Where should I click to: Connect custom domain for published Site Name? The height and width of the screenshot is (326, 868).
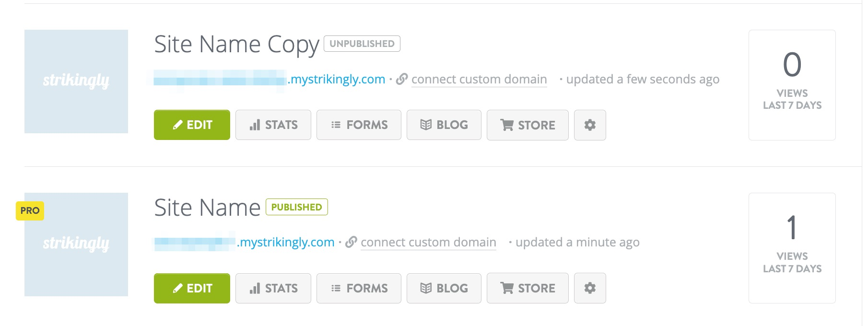click(x=428, y=242)
